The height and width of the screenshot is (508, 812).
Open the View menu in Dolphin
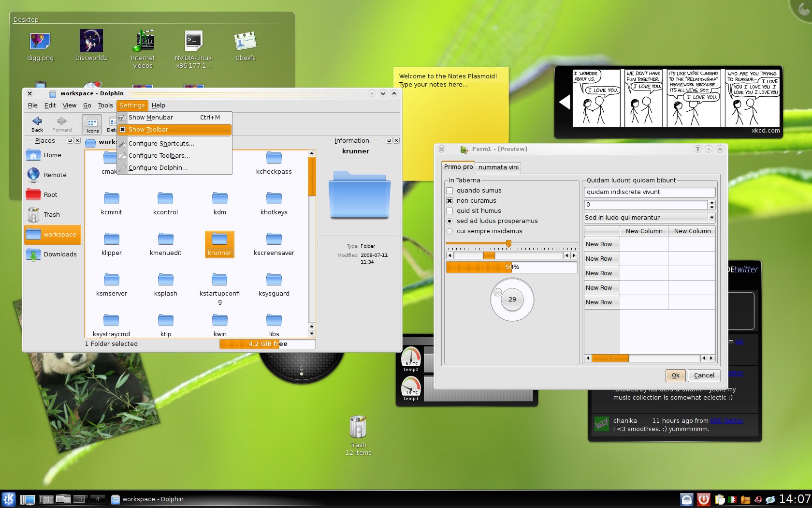(70, 105)
